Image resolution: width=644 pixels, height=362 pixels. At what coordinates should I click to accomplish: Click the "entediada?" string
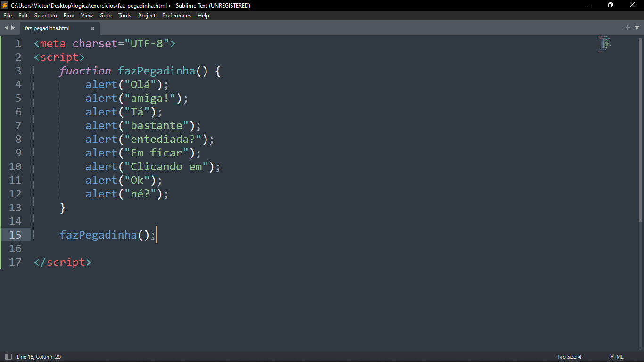163,140
